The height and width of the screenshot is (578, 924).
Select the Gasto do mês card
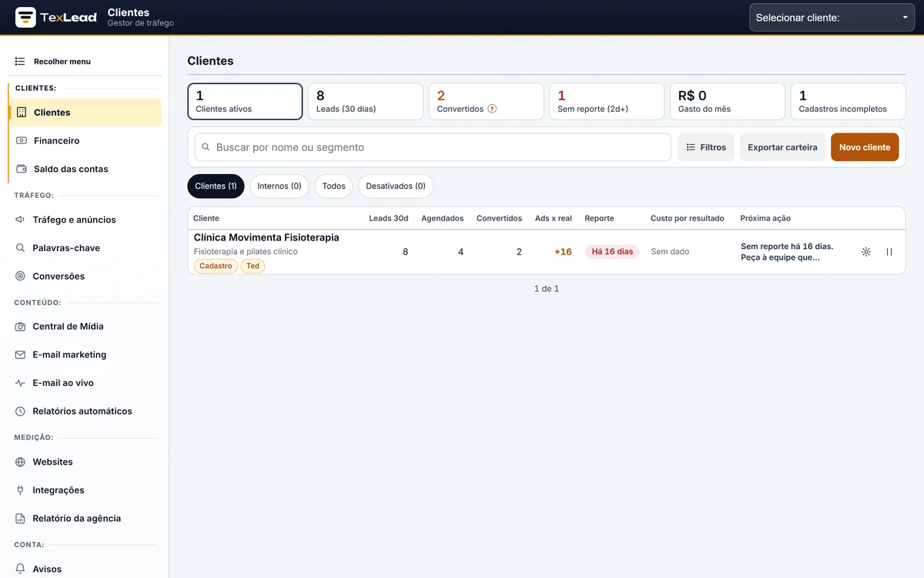(728, 102)
